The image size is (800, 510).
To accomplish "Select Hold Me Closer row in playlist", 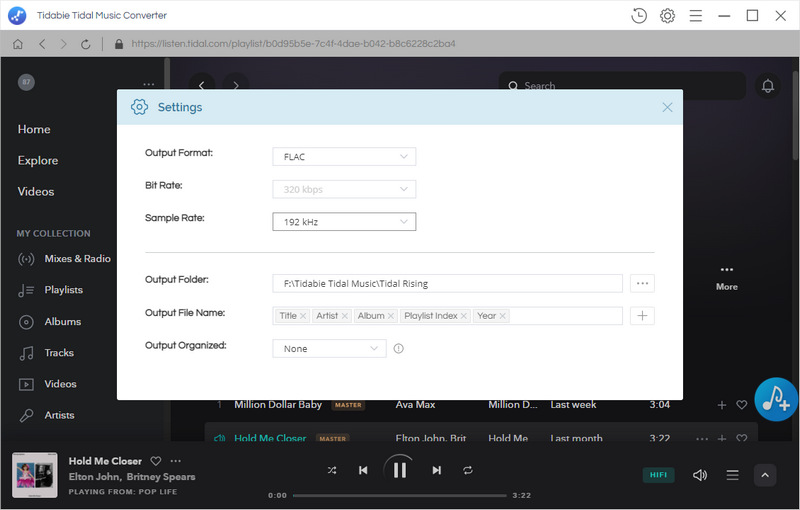I will click(x=481, y=432).
